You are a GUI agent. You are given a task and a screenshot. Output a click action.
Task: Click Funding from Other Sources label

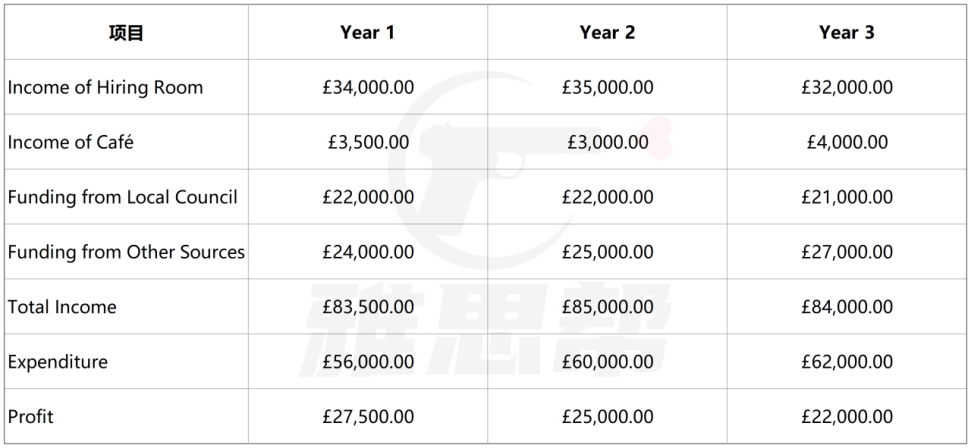[x=126, y=252]
